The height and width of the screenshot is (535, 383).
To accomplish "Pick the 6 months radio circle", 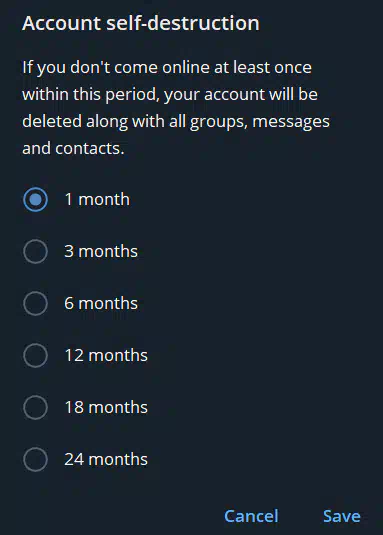I will point(35,303).
